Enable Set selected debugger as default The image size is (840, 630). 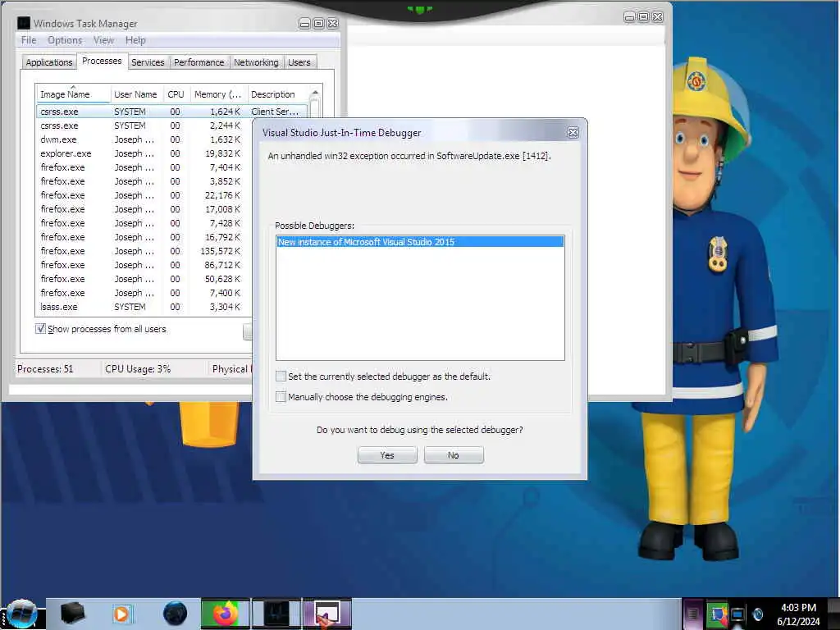(x=281, y=376)
